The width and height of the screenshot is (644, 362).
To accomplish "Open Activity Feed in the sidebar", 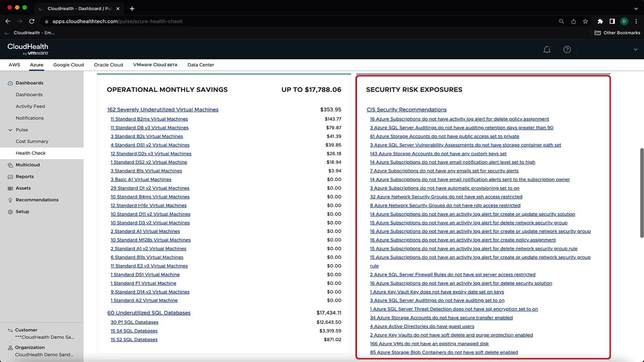I will click(x=30, y=106).
